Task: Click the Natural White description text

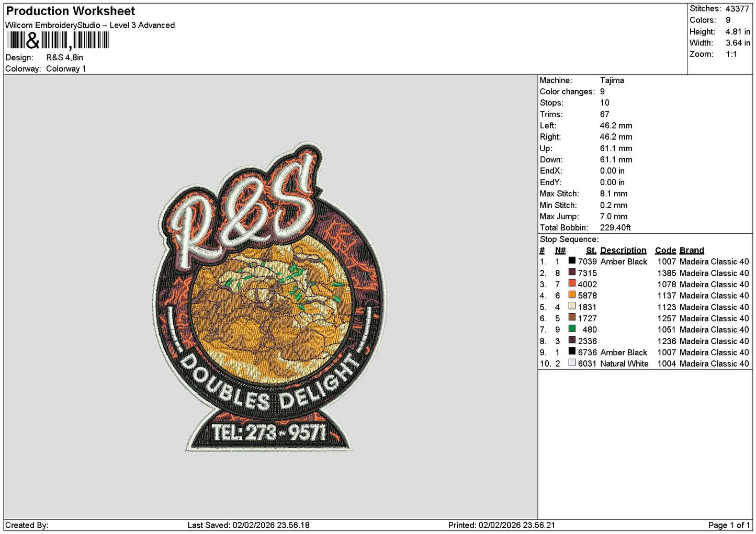Action: coord(624,364)
